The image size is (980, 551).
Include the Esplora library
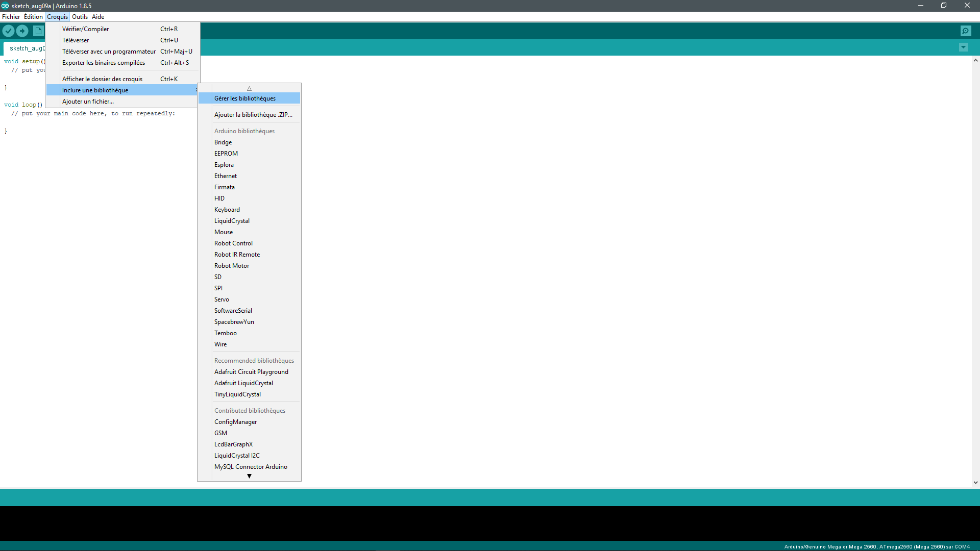tap(249, 165)
